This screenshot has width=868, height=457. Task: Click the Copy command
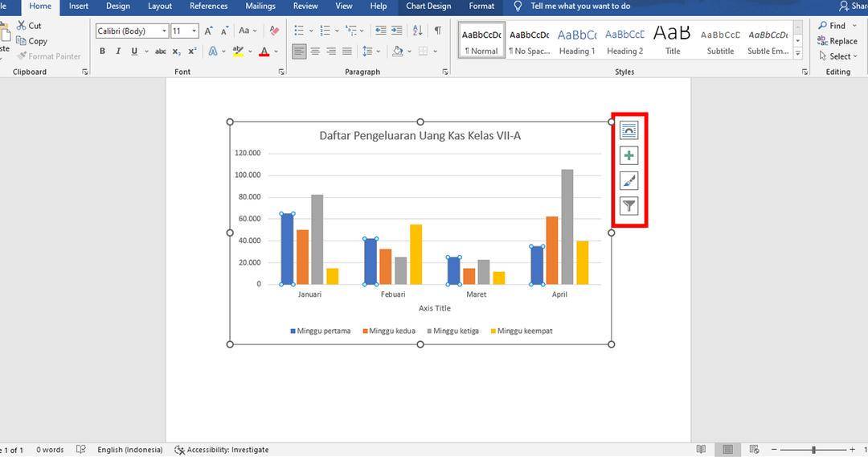click(x=31, y=41)
